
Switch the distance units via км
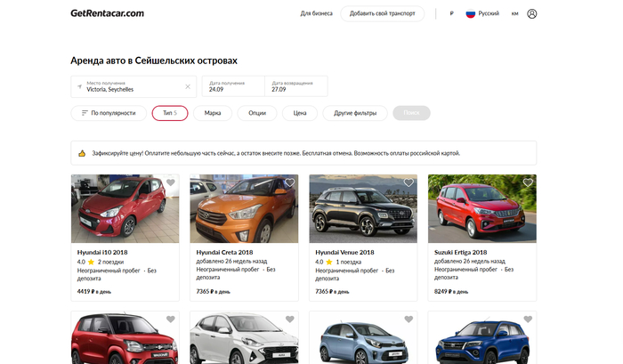coord(514,13)
